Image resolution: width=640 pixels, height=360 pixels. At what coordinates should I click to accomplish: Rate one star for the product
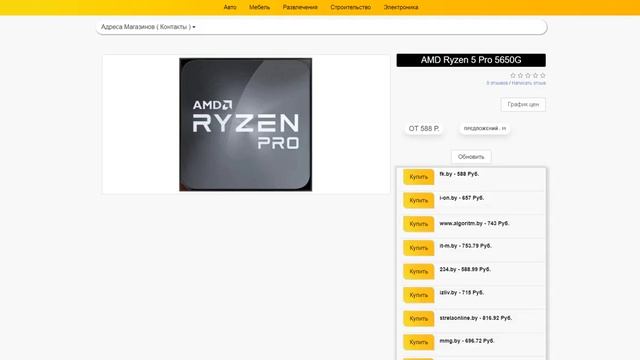[x=513, y=76]
